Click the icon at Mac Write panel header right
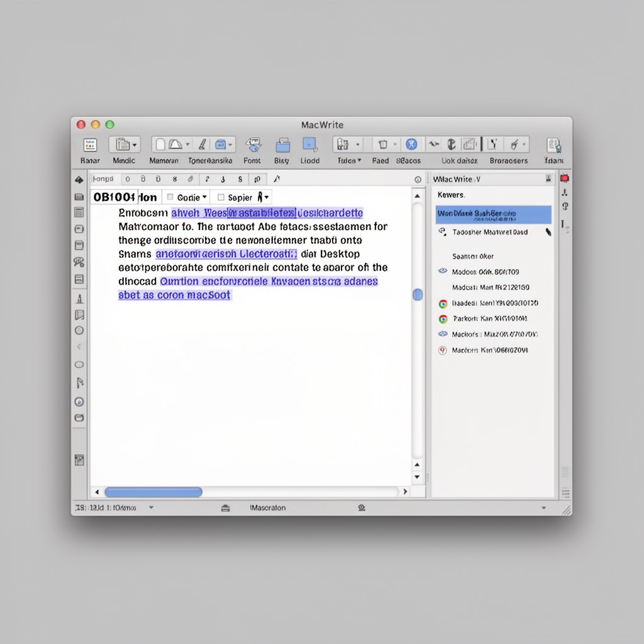The width and height of the screenshot is (644, 644). coord(548,179)
